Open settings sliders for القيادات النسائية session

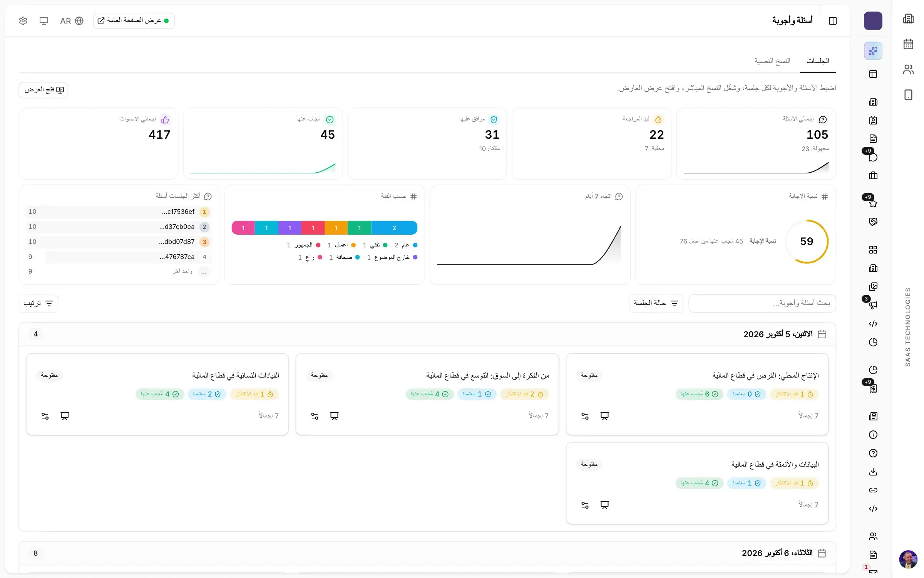coord(45,416)
